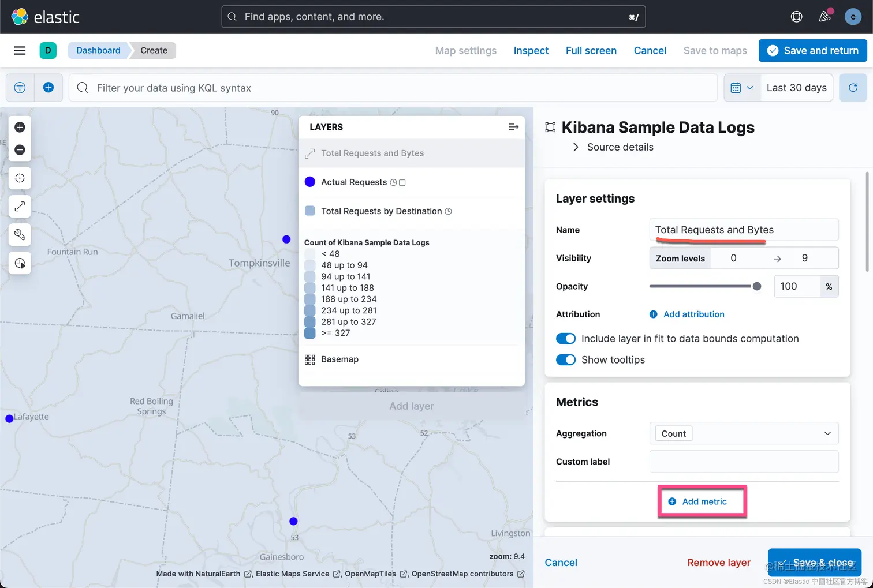Viewport: 873px width, 588px height.
Task: Open the help menu lifebuoy icon
Action: (796, 17)
